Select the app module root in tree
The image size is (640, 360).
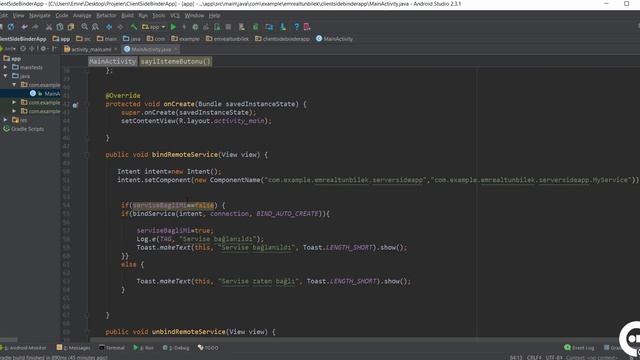(12, 59)
